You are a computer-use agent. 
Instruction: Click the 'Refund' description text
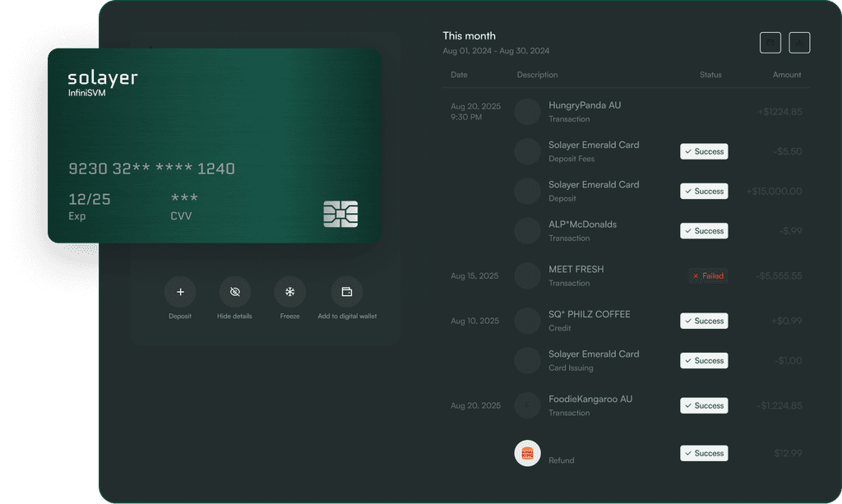coord(561,460)
